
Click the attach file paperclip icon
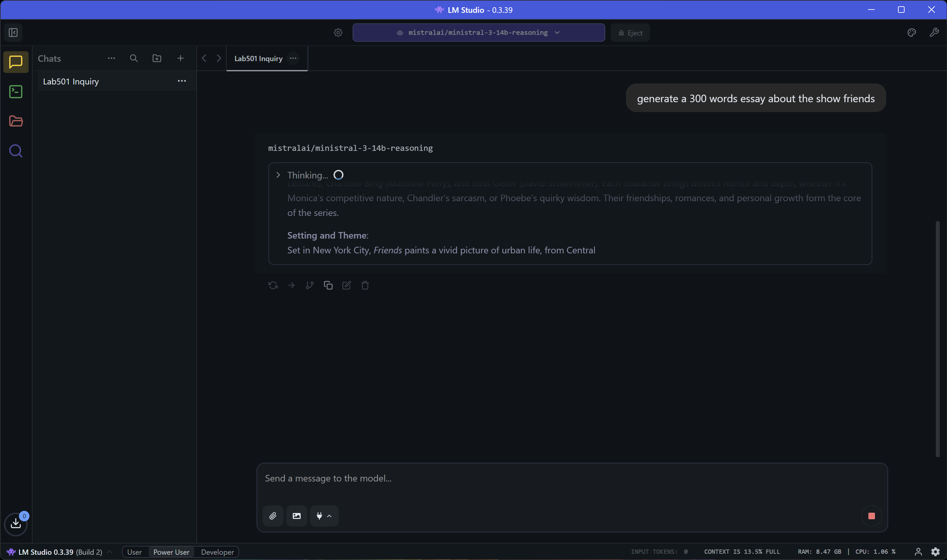coord(273,516)
